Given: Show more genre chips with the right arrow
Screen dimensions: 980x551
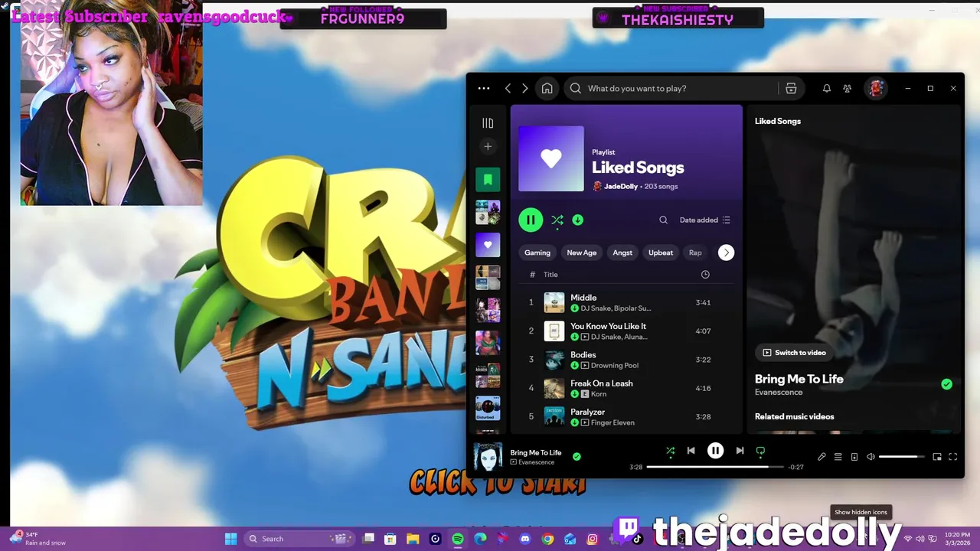Looking at the screenshot, I should click(x=726, y=253).
